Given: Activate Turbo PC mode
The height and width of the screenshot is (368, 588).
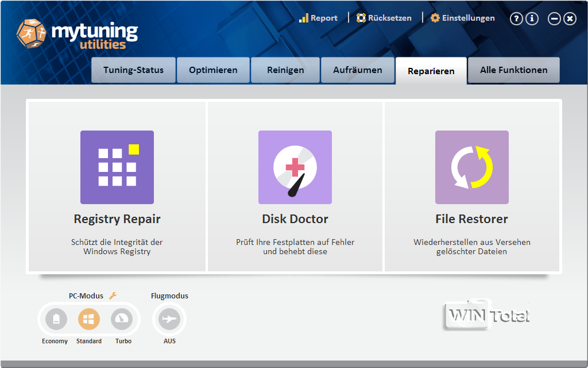Looking at the screenshot, I should (122, 319).
